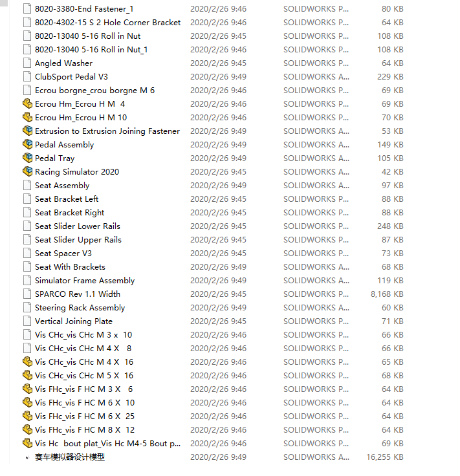Click the part icon for Ecrou Hm_Ecrou H M 4
Image resolution: width=460 pixels, height=476 pixels.
coord(27,104)
